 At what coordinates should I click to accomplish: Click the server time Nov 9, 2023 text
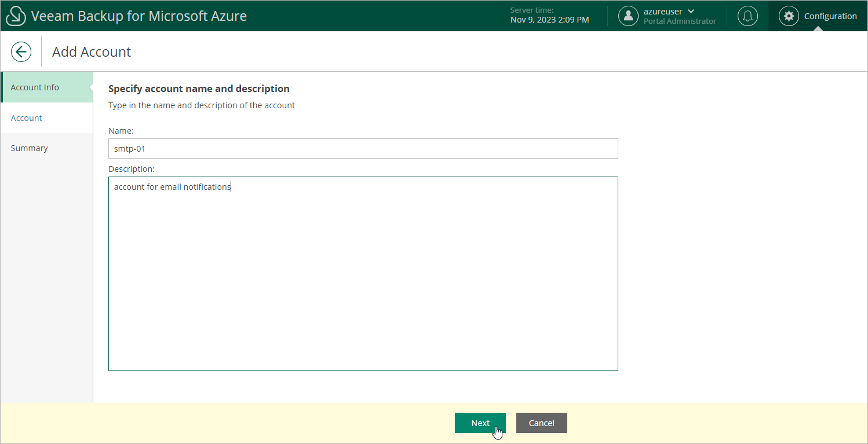[x=550, y=20]
